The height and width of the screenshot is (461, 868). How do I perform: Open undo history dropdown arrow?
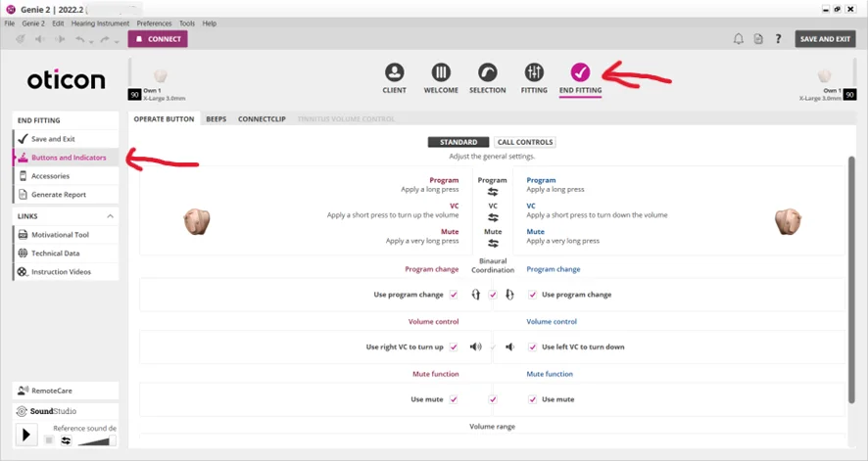91,41
